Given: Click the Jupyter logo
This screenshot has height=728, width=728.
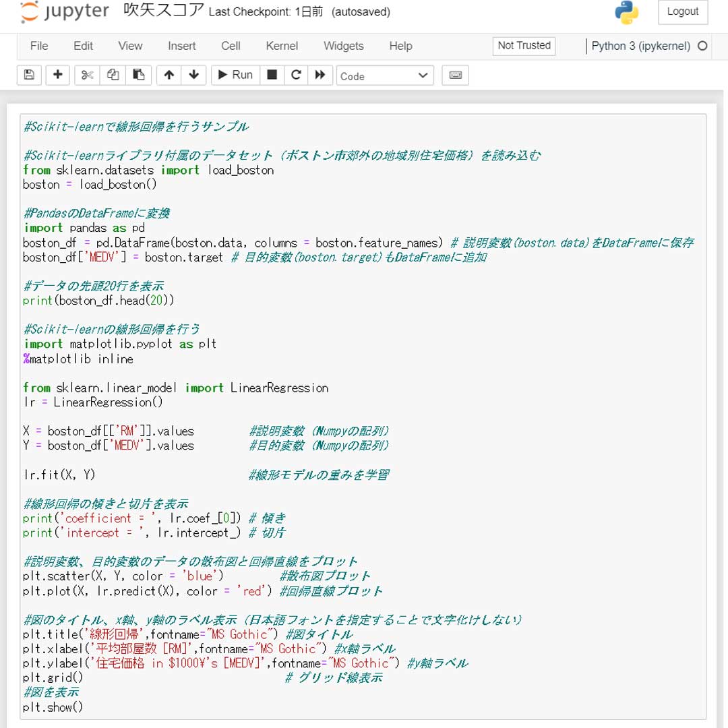Looking at the screenshot, I should coord(65,11).
